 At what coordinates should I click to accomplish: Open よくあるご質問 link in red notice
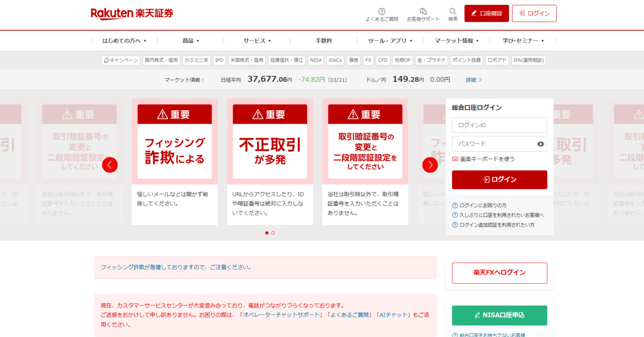pos(349,315)
